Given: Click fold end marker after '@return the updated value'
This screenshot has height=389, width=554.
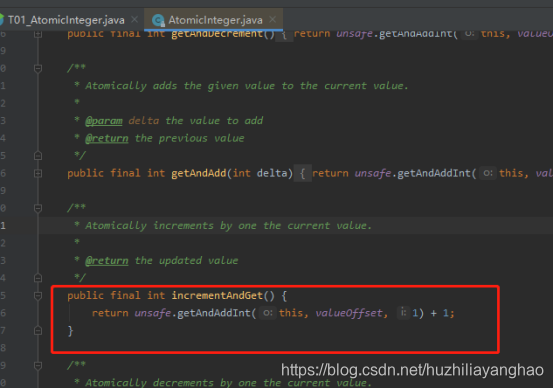Looking at the screenshot, I should (x=38, y=278).
